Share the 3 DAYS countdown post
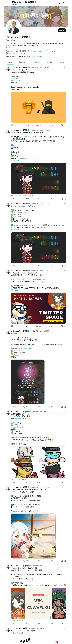Image resolution: width=72 pixels, height=644 pixels. tap(65, 407)
